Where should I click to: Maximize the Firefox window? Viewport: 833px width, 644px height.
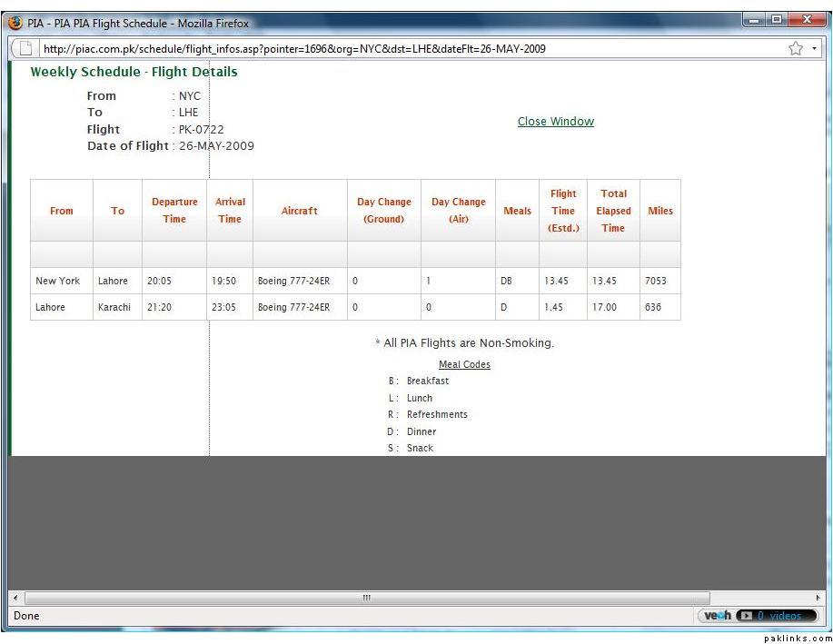pos(778,20)
